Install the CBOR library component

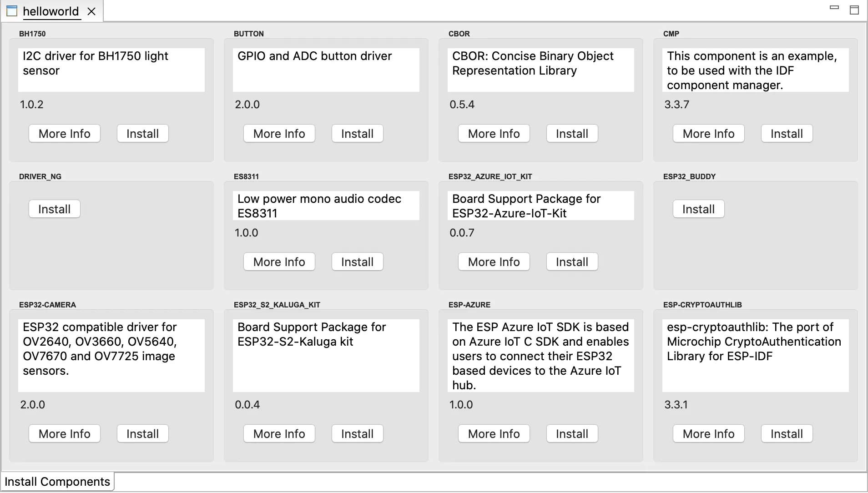pos(572,134)
